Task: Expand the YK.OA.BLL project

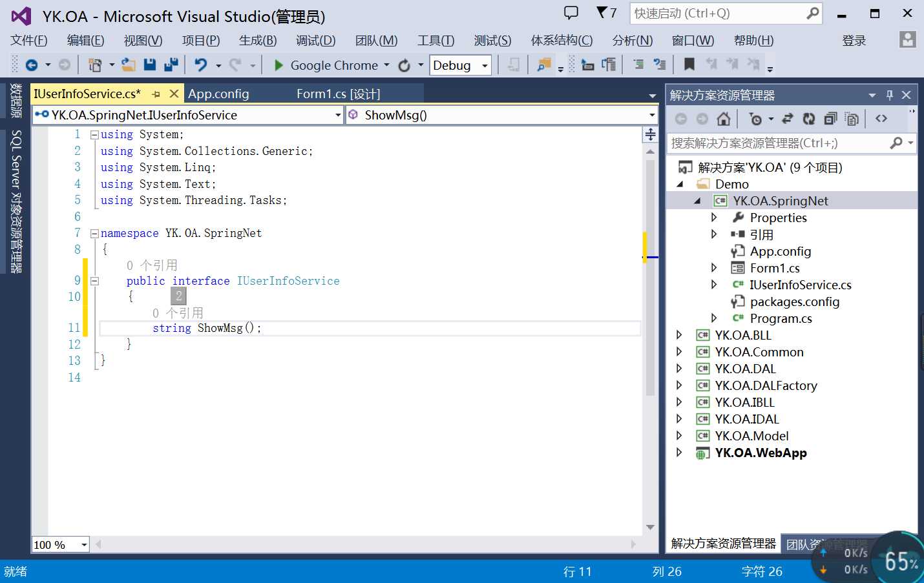Action: point(679,335)
